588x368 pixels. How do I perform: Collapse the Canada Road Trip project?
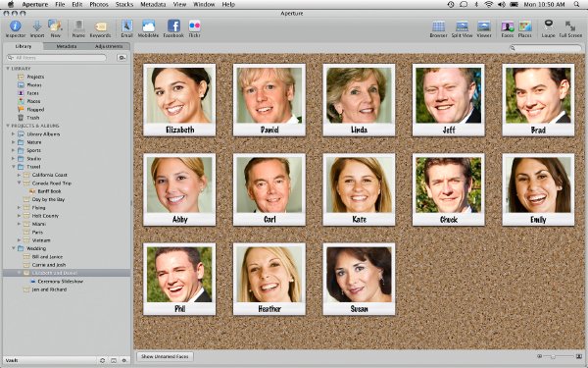point(19,183)
